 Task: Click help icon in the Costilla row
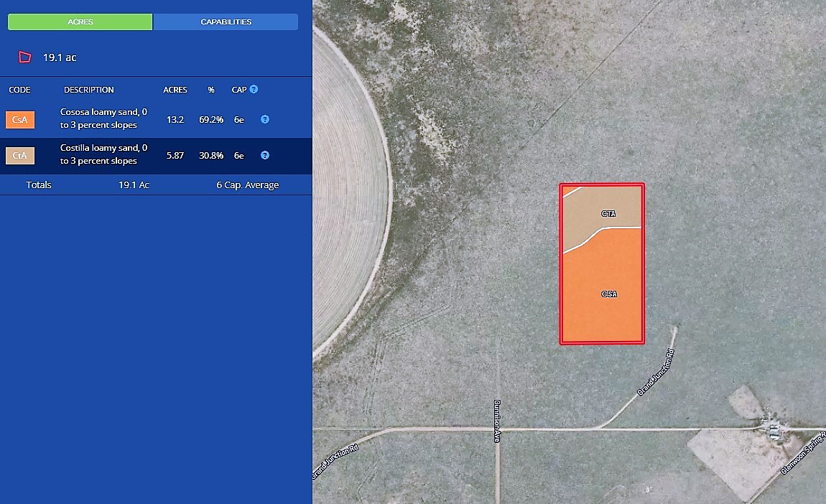pos(264,155)
